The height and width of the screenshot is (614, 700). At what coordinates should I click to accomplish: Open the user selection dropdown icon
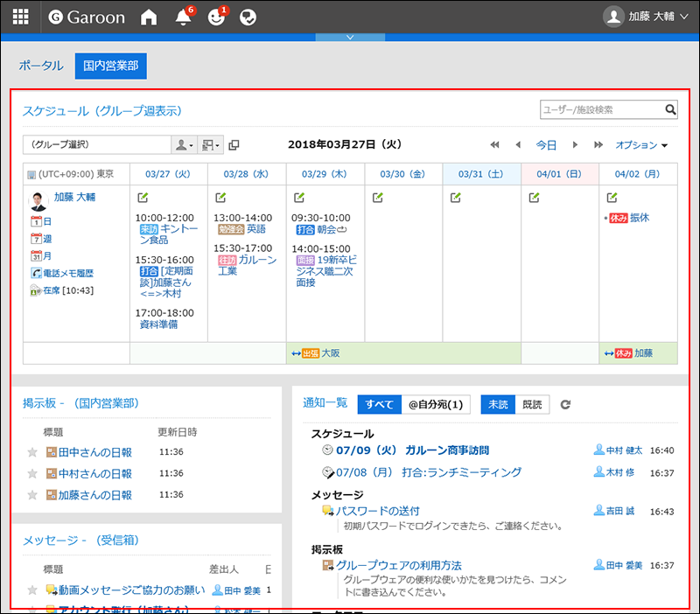(184, 144)
